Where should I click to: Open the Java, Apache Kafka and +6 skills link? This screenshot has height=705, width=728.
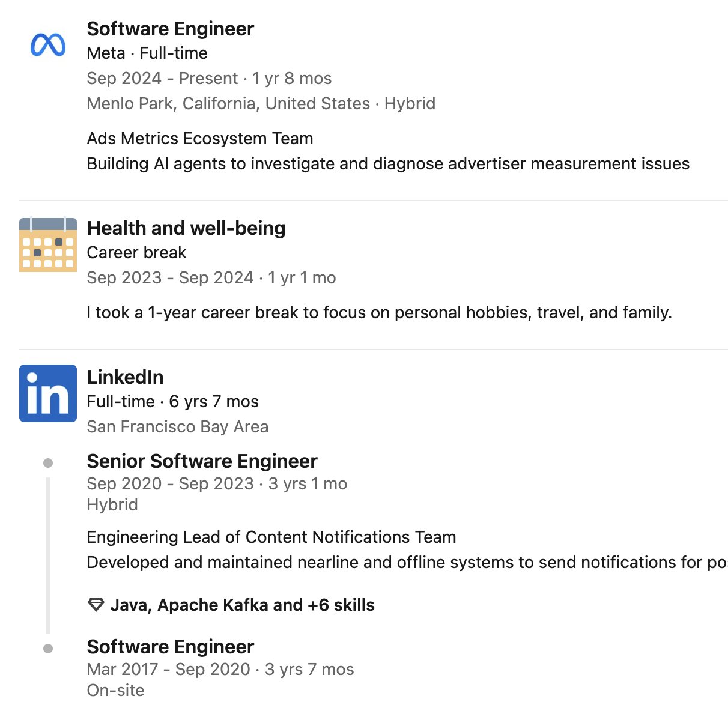pos(242,605)
